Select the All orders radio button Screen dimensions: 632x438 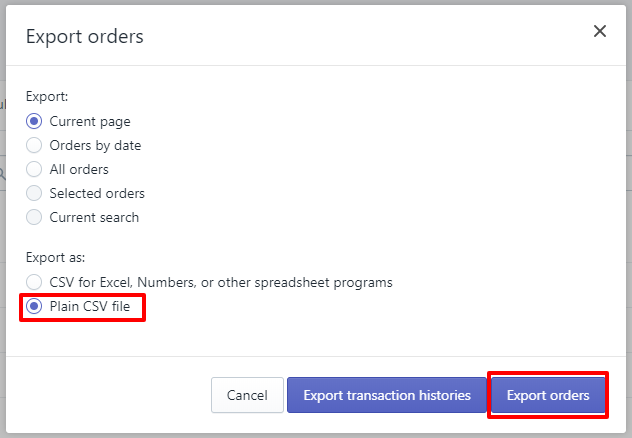coord(34,169)
